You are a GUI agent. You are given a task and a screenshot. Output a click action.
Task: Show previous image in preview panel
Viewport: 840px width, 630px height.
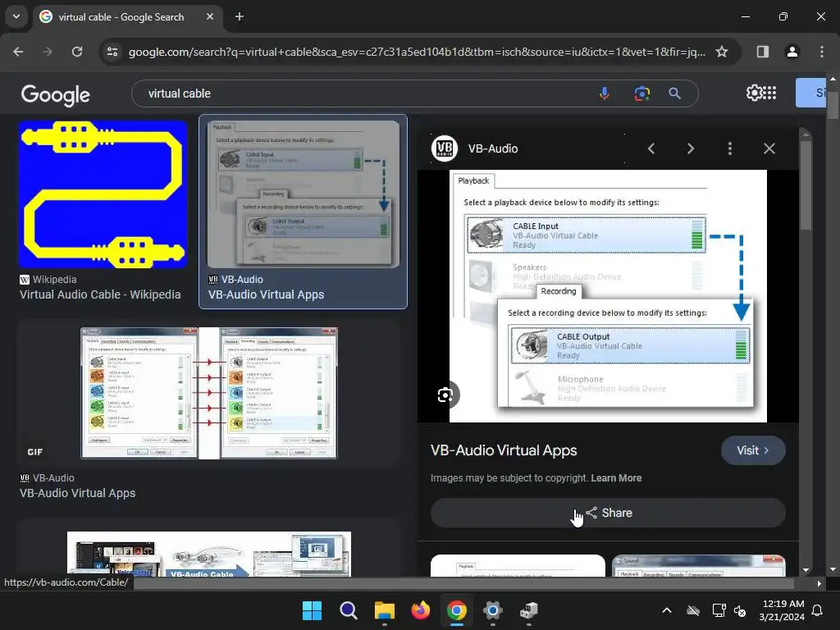pyautogui.click(x=651, y=148)
